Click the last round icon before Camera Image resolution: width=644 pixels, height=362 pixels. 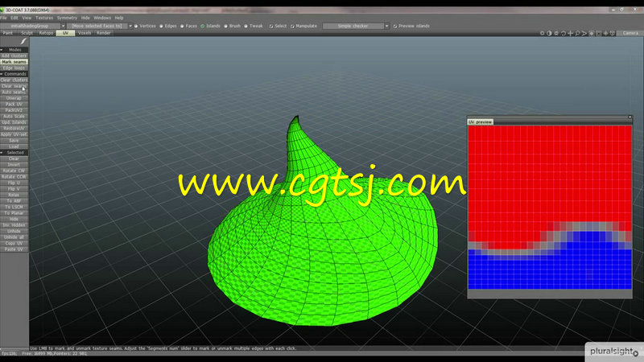click(x=613, y=33)
